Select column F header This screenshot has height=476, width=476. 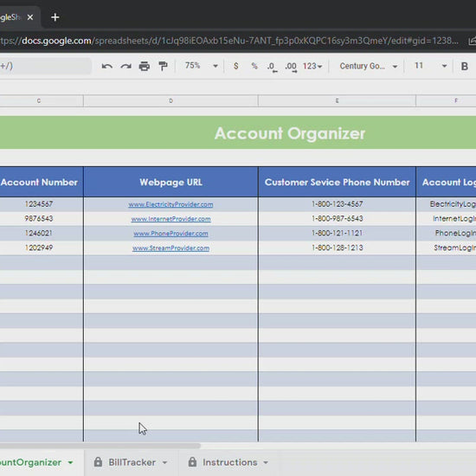click(446, 100)
